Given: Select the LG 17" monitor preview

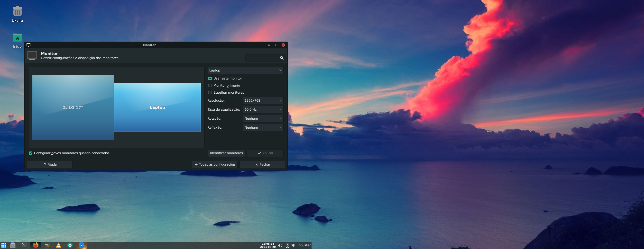Looking at the screenshot, I should tap(73, 107).
